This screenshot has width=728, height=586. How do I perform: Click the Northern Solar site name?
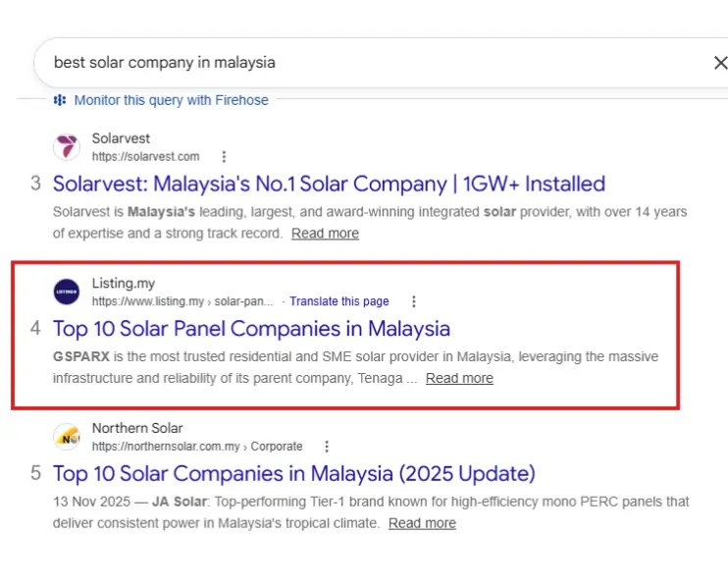tap(137, 428)
